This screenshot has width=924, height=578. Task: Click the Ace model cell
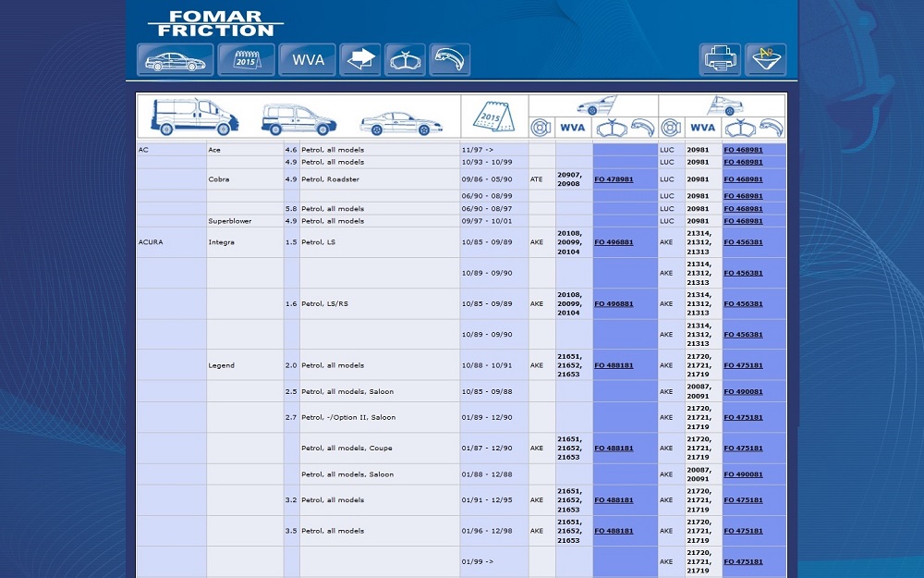[x=245, y=150]
